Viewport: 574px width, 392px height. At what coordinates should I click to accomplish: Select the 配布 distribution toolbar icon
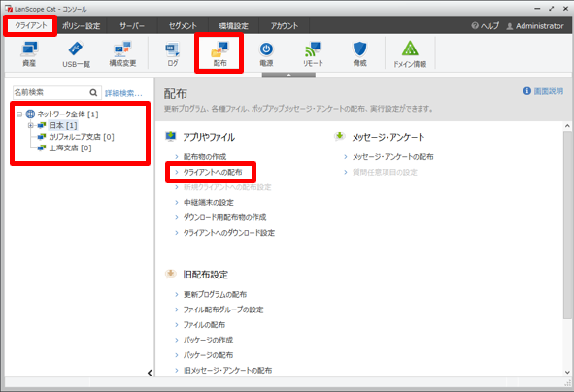tap(219, 53)
